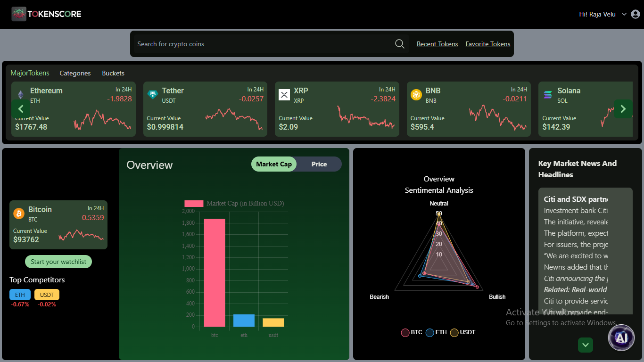The width and height of the screenshot is (644, 362).
Task: Click the Ethereum coin icon
Action: coord(20,95)
